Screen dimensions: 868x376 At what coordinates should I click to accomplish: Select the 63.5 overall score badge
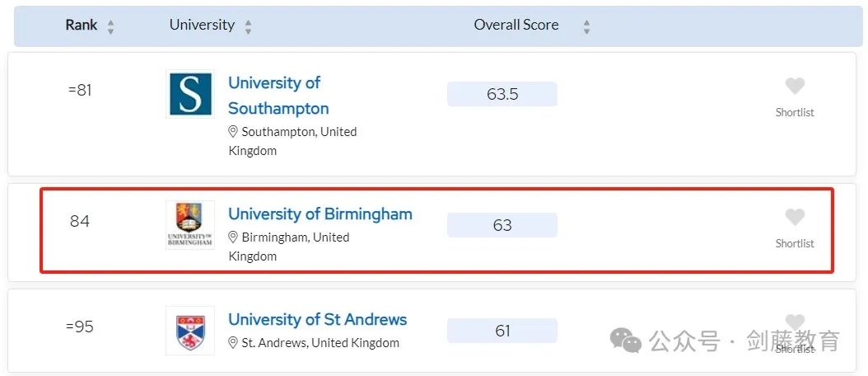(502, 94)
